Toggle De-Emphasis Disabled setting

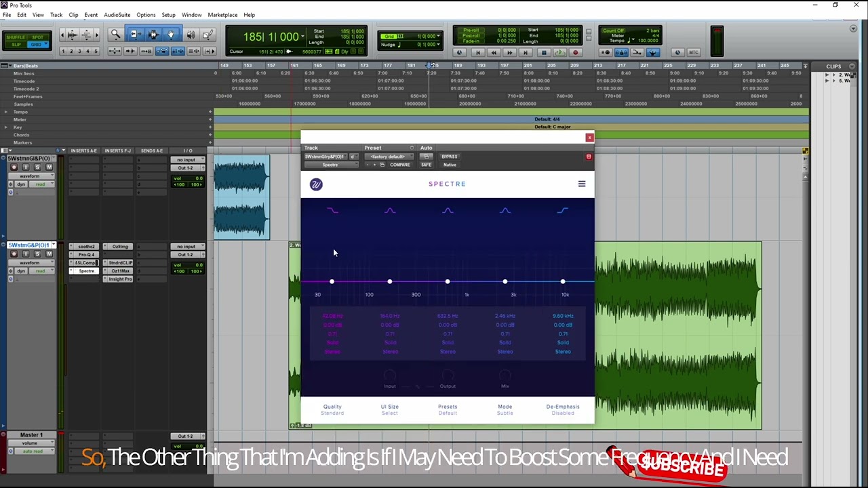(563, 409)
